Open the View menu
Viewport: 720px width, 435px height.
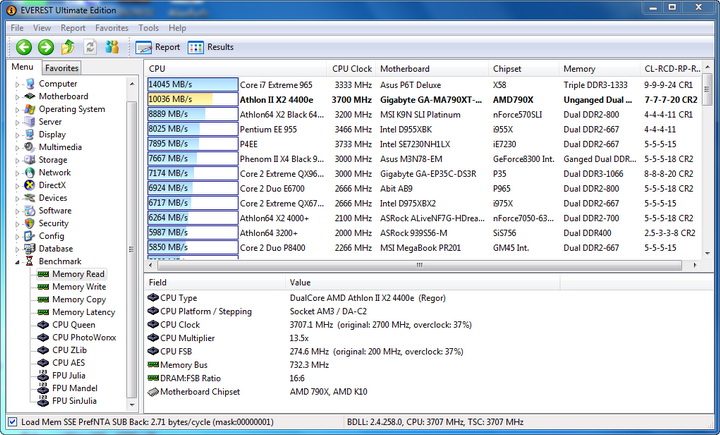(42, 28)
